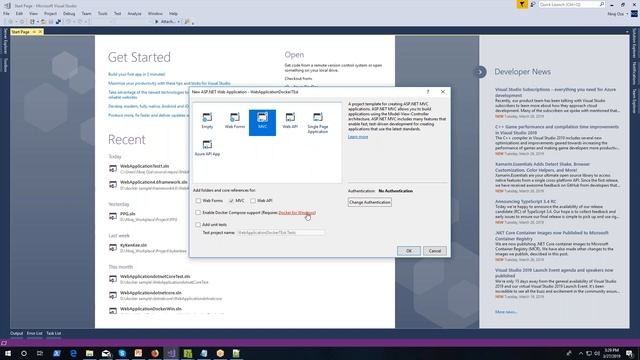Click the Quick Launch search box
The image size is (640, 360).
click(x=572, y=4)
